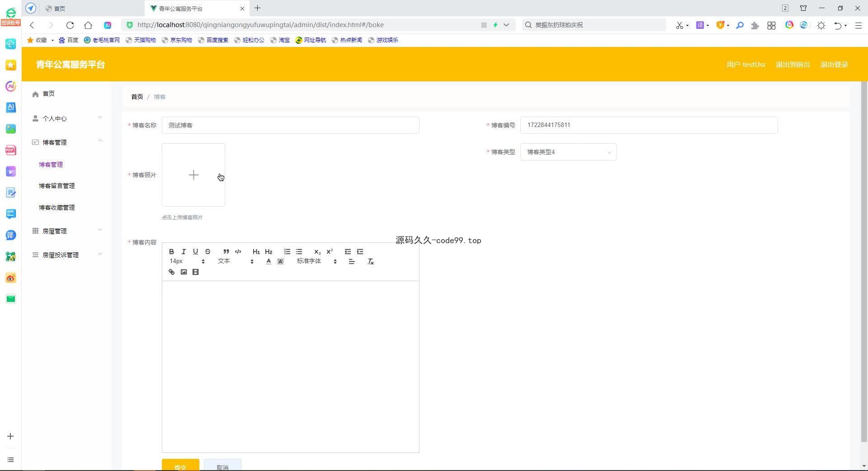This screenshot has height=471, width=868.
Task: Insert image in editor
Action: 184,272
